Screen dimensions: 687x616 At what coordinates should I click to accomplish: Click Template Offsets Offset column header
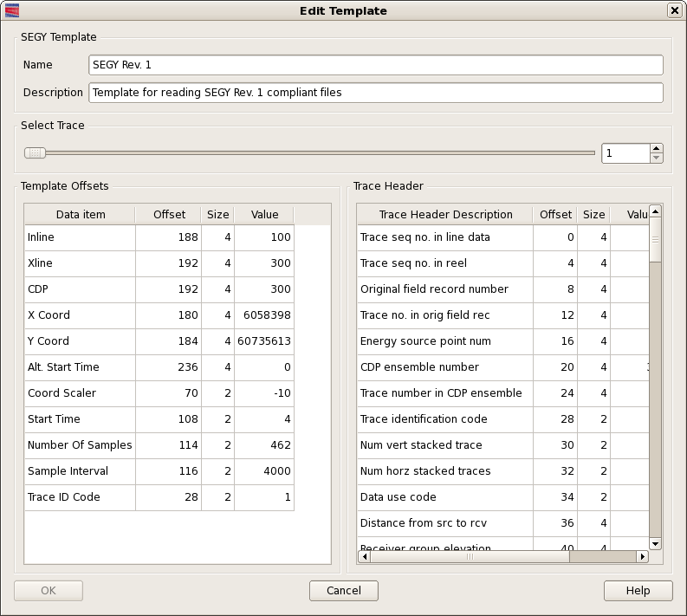coord(169,214)
